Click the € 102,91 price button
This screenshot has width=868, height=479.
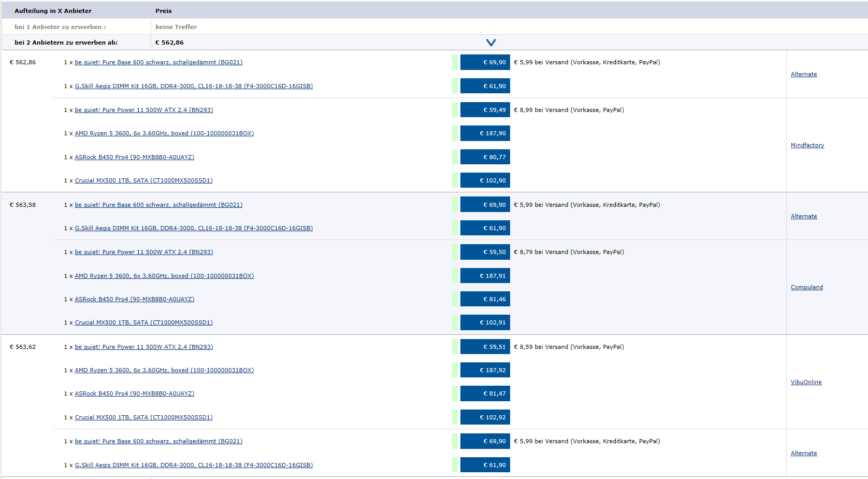[485, 322]
